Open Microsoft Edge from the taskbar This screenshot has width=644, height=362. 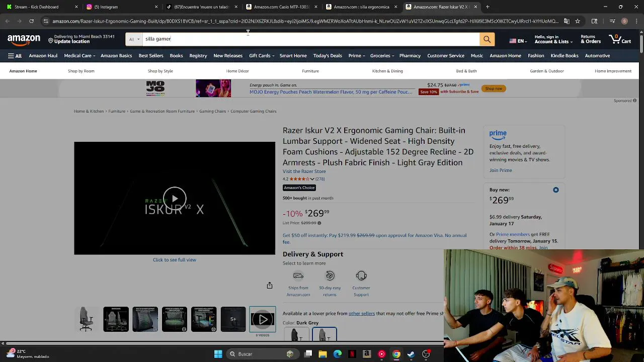coord(338,354)
